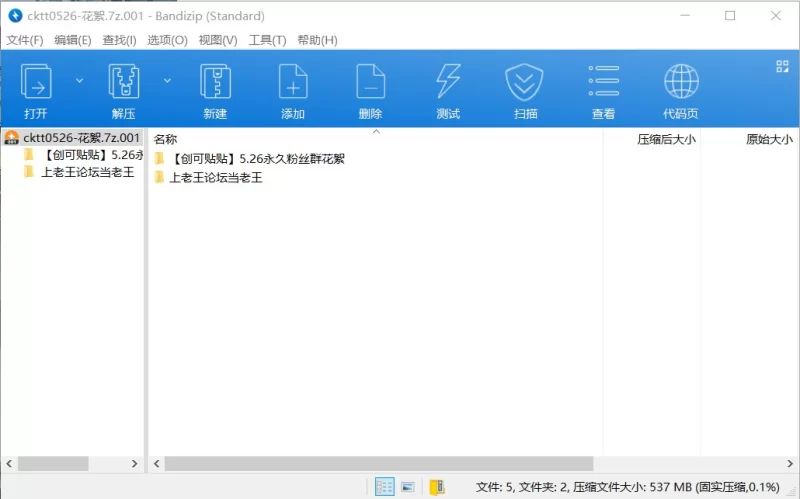Open the 工具(T) menu
The width and height of the screenshot is (800, 499).
267,40
